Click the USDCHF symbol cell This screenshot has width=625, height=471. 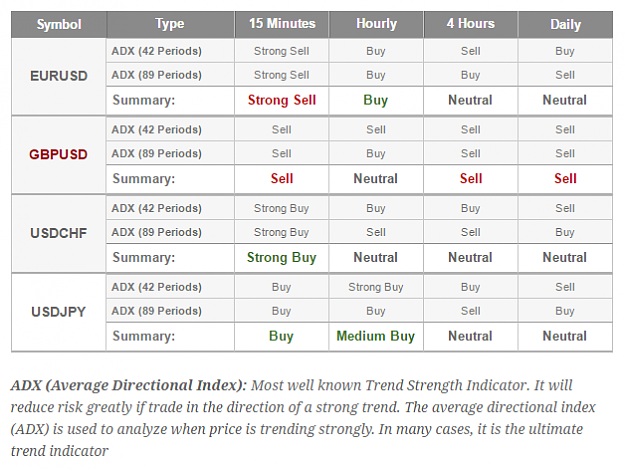click(x=59, y=233)
